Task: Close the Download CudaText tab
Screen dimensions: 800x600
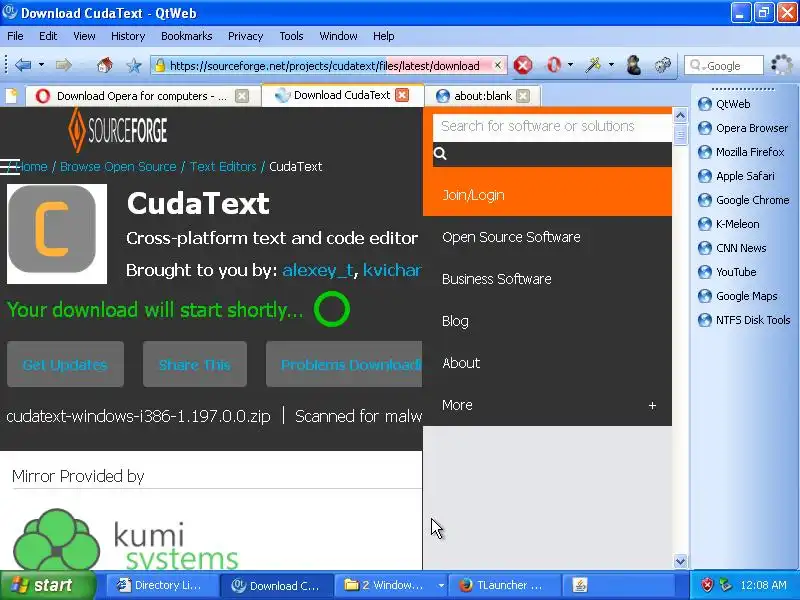Action: click(402, 95)
